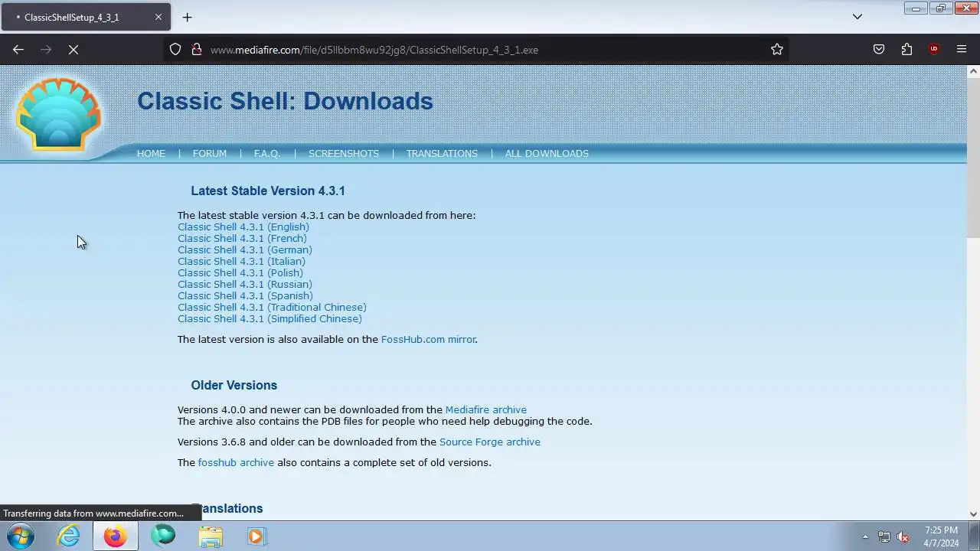This screenshot has height=551, width=980.
Task: Go back to the previous page
Action: click(18, 50)
